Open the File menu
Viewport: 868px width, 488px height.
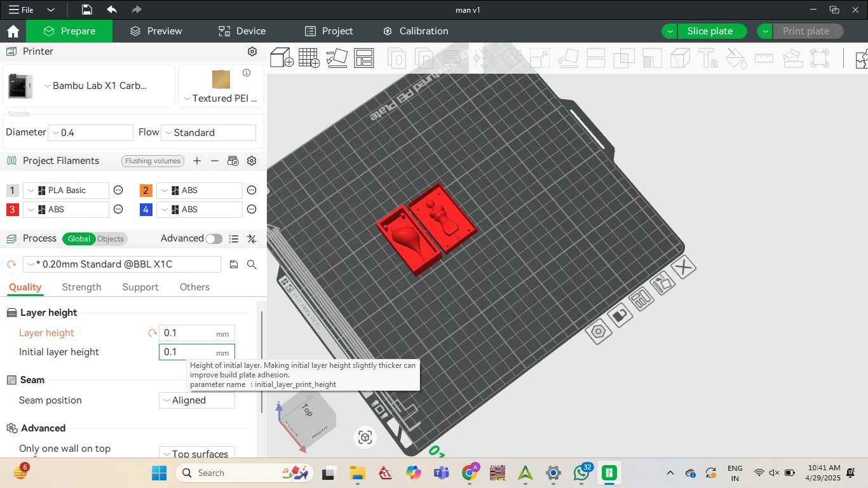[21, 10]
